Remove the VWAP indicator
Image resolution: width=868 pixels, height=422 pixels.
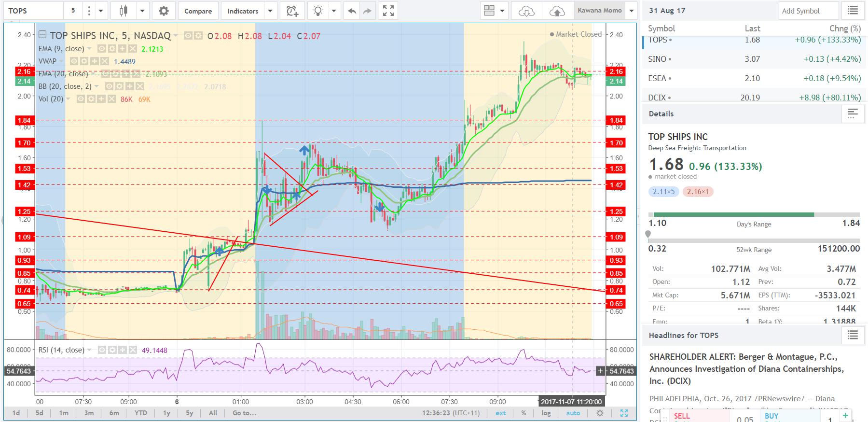click(x=104, y=61)
